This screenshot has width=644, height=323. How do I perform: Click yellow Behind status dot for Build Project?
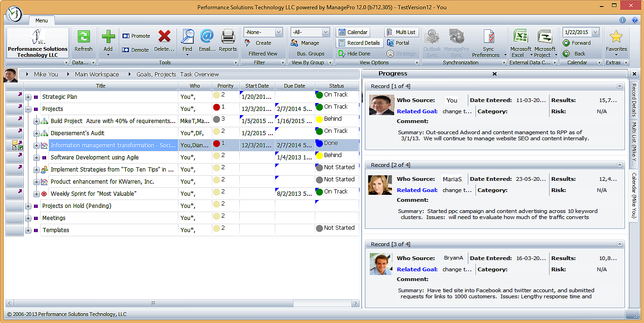pyautogui.click(x=319, y=119)
